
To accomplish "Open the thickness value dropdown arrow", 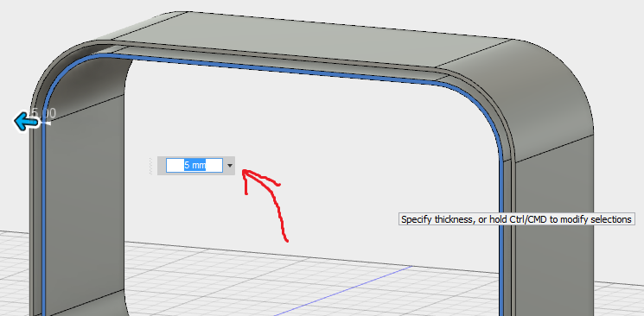I will pyautogui.click(x=230, y=166).
